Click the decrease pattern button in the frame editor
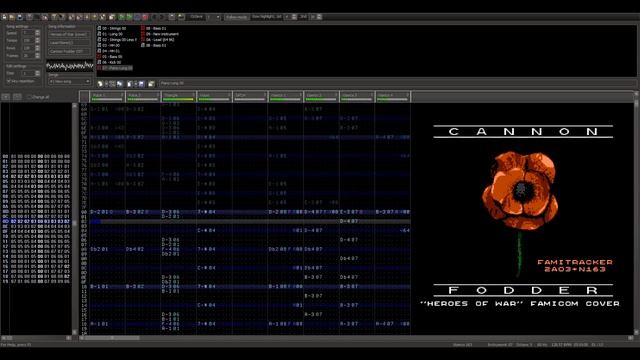Image resolution: width=640 pixels, height=360 pixels. 6,97
